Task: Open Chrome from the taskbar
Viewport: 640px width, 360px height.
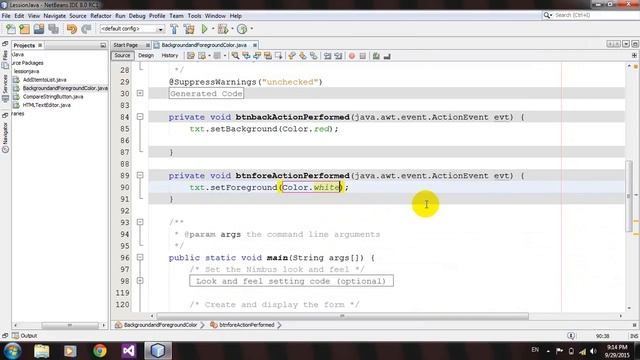Action: coord(99,351)
